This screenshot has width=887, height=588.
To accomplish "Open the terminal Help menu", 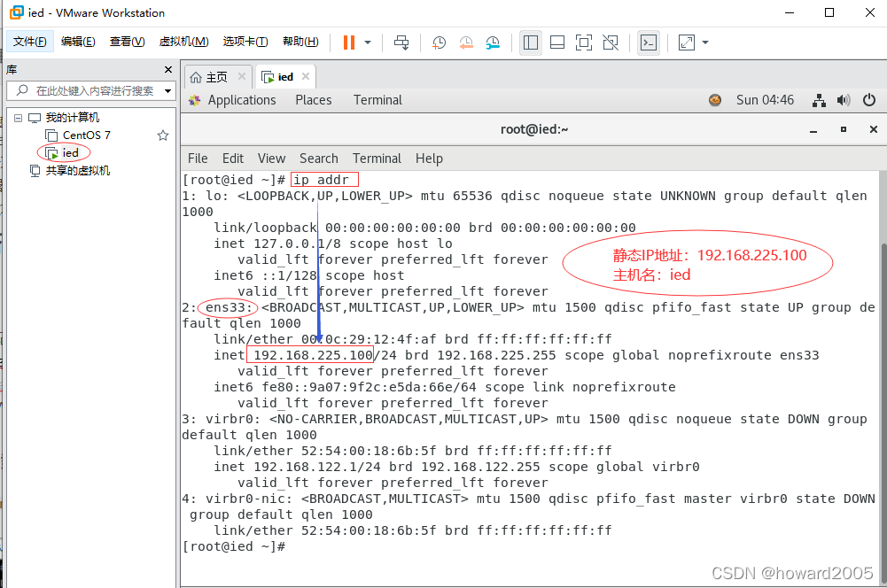I will tap(429, 159).
